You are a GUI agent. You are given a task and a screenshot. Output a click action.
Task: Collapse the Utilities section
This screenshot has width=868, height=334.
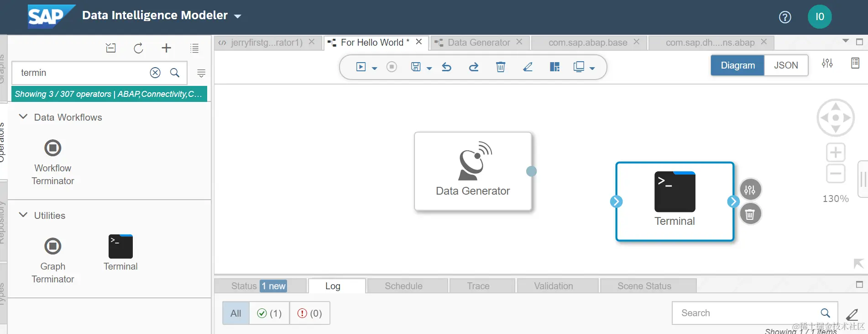pos(23,215)
